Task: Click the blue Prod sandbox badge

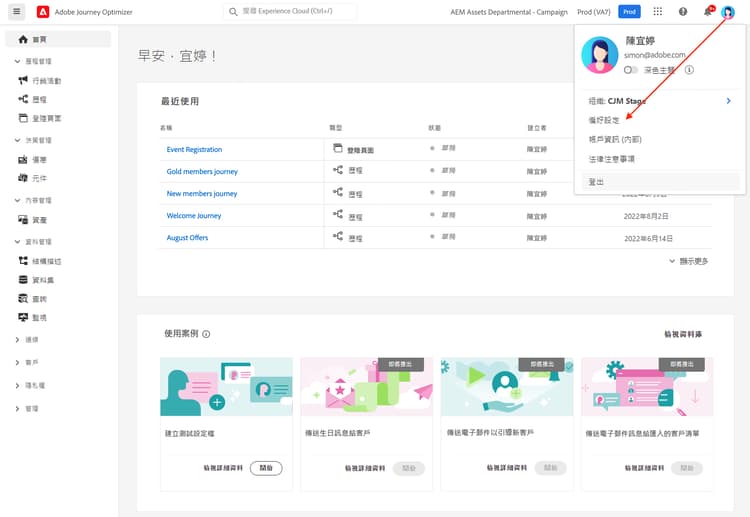Action: coord(629,11)
